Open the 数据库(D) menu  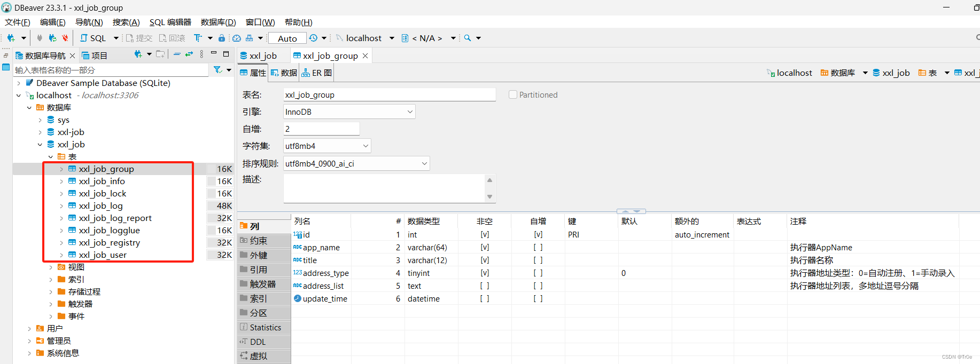(218, 22)
